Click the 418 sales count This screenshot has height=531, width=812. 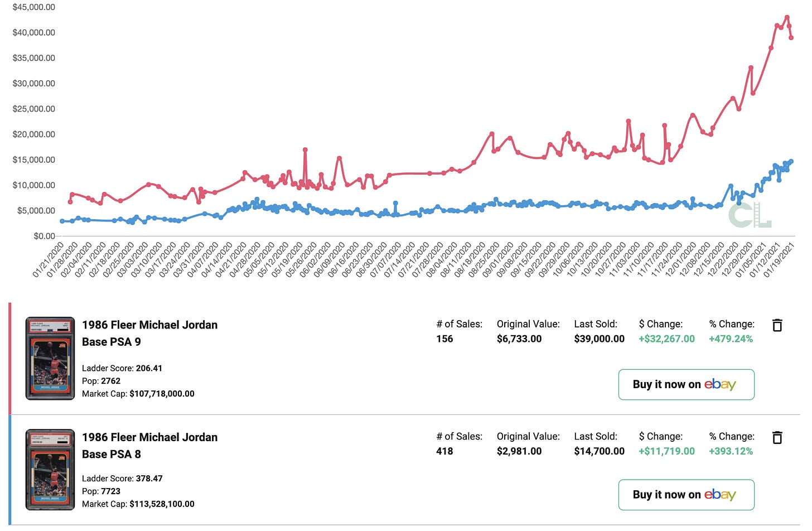click(x=444, y=451)
